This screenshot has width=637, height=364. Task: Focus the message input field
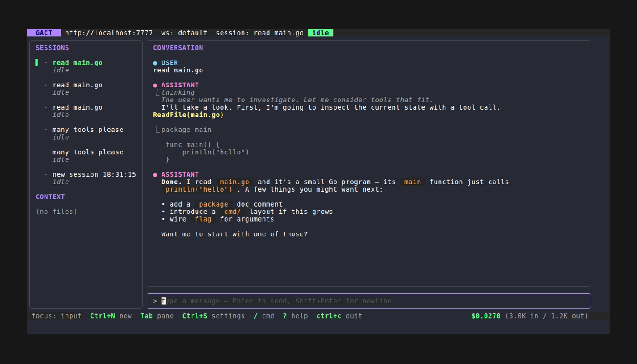click(x=369, y=301)
